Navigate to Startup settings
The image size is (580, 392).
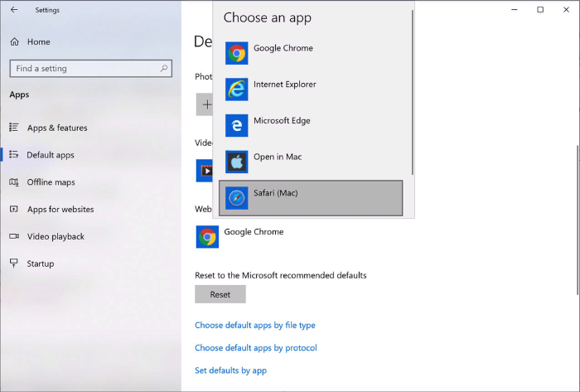point(40,264)
